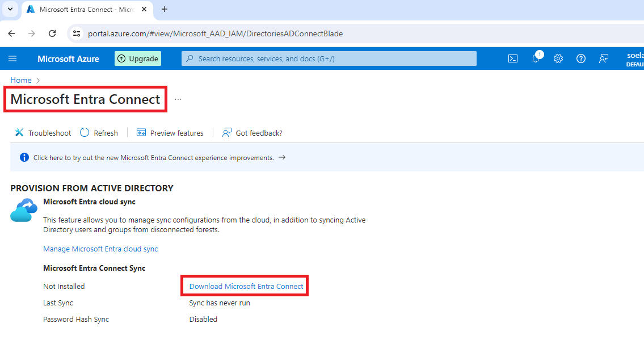Open a new browser tab
The height and width of the screenshot is (344, 644).
click(165, 9)
